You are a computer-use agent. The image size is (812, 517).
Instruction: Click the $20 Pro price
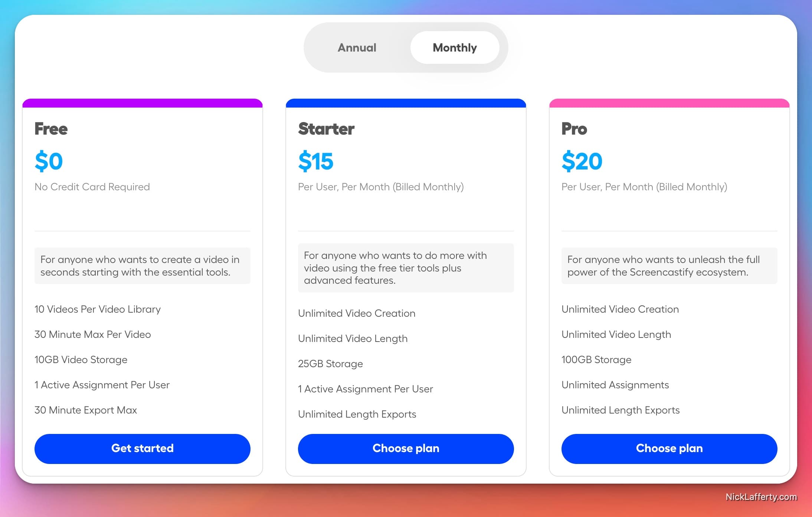click(x=582, y=161)
